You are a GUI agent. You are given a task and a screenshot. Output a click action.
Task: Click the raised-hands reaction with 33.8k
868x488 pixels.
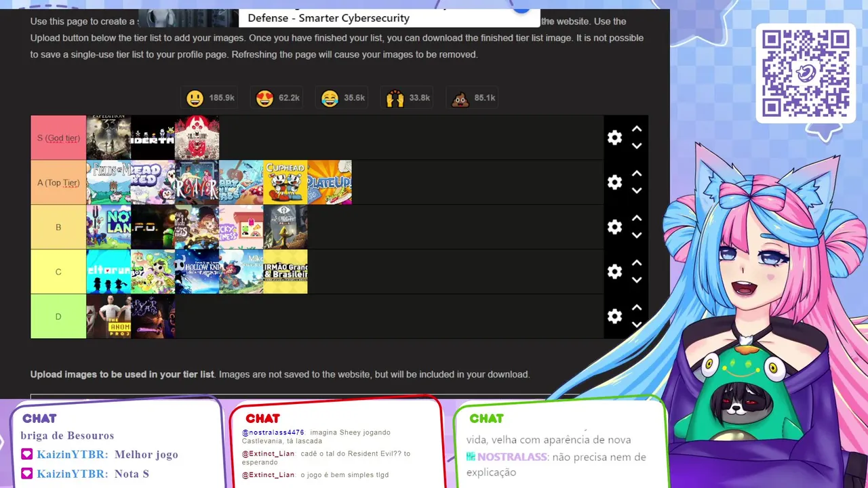[x=408, y=98]
